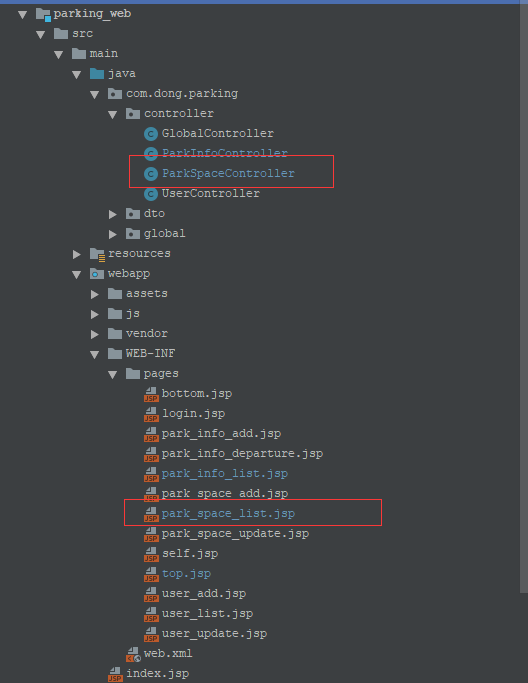Click the resources root folder icon
The width and height of the screenshot is (528, 683).
(x=97, y=254)
